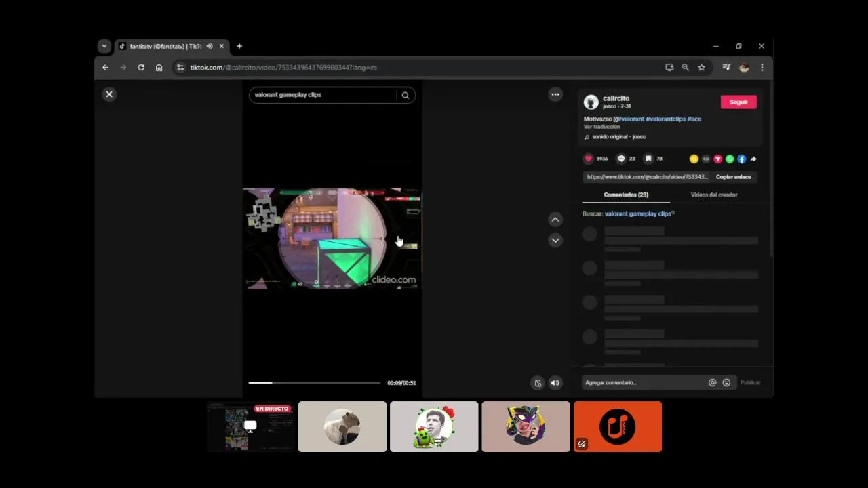This screenshot has width=868, height=488.
Task: Mute the TikTok video volume
Action: (x=555, y=383)
